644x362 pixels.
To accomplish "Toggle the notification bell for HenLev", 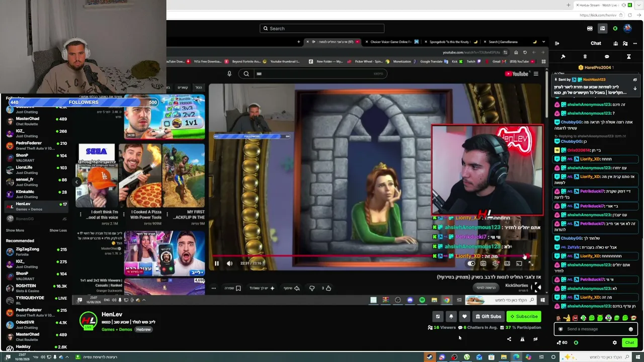I will click(451, 317).
